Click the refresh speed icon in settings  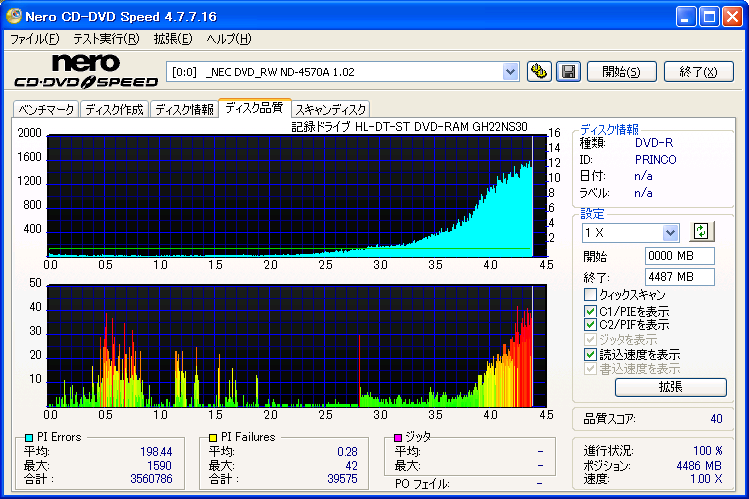pyautogui.click(x=701, y=232)
